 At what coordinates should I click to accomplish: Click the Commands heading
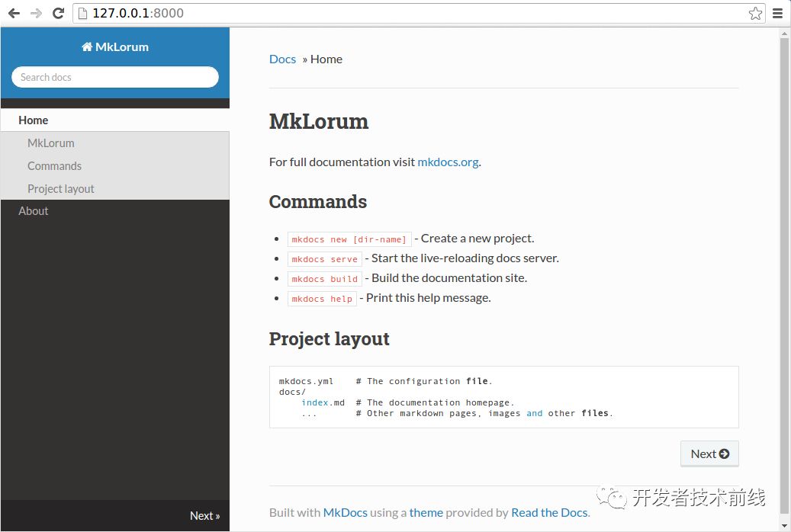(x=318, y=202)
